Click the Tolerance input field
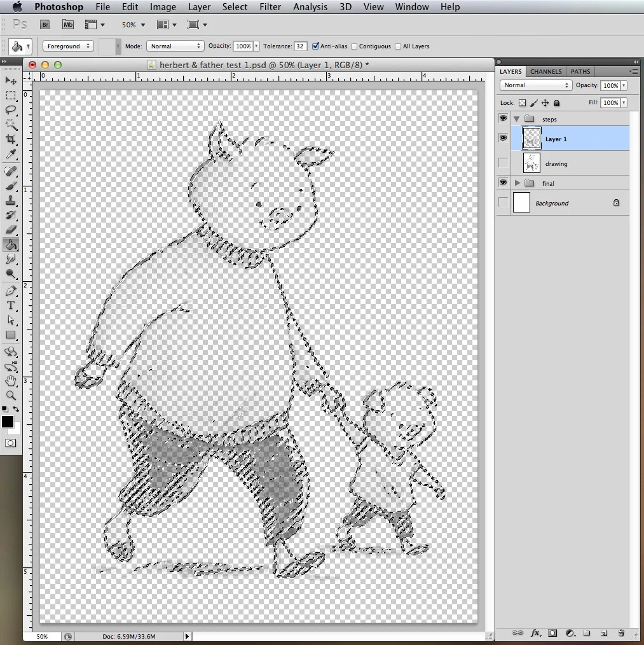This screenshot has height=645, width=644. coord(300,46)
